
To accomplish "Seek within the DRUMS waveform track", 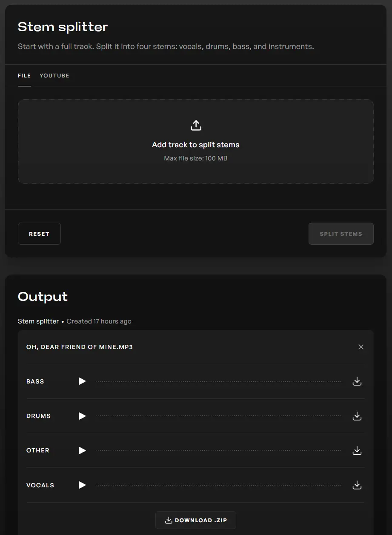I will (219, 416).
